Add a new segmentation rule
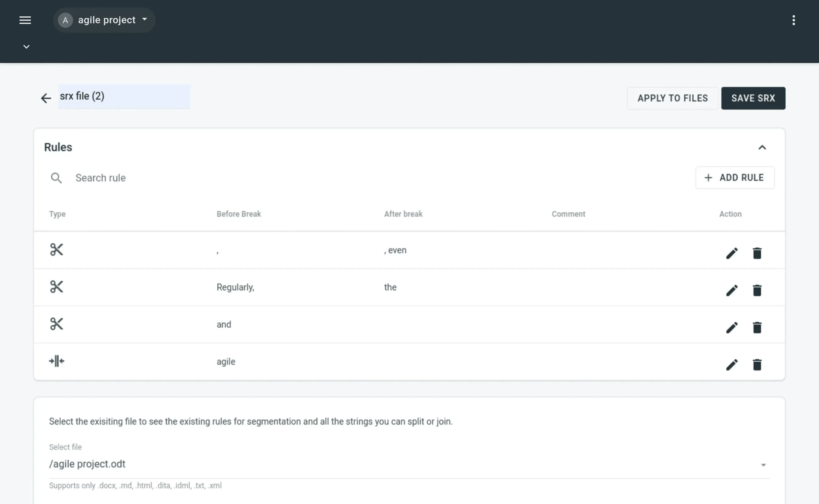819x504 pixels. pyautogui.click(x=735, y=178)
